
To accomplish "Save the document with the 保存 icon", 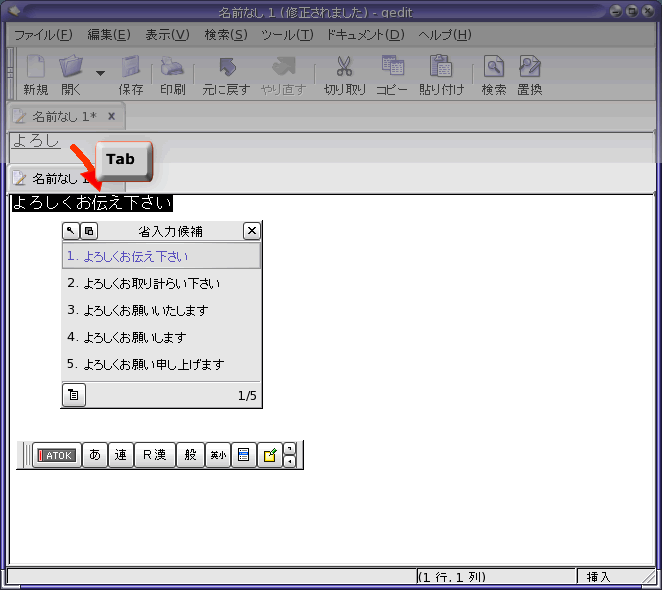I will 130,67.
